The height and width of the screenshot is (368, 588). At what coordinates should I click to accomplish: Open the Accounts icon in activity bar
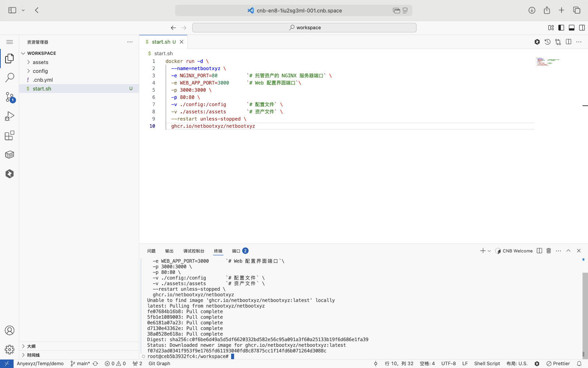point(10,330)
